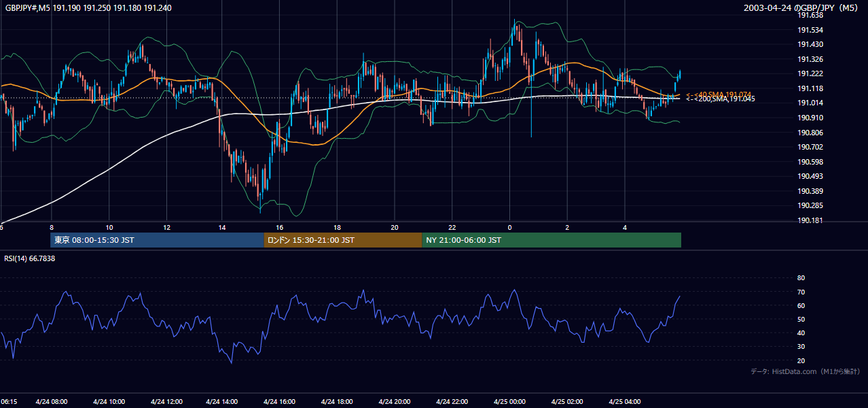The image size is (868, 408).
Task: Click the 4/24 16:00 time axis label
Action: point(280,402)
